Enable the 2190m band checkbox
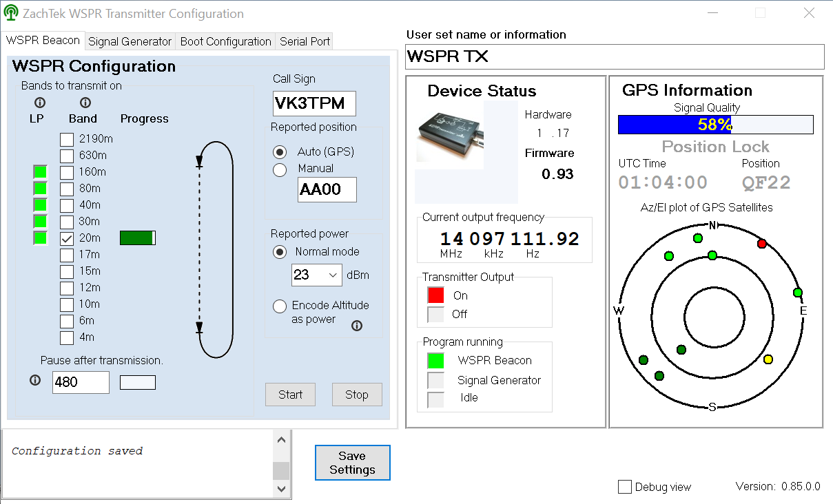Image resolution: width=833 pixels, height=504 pixels. tap(67, 139)
